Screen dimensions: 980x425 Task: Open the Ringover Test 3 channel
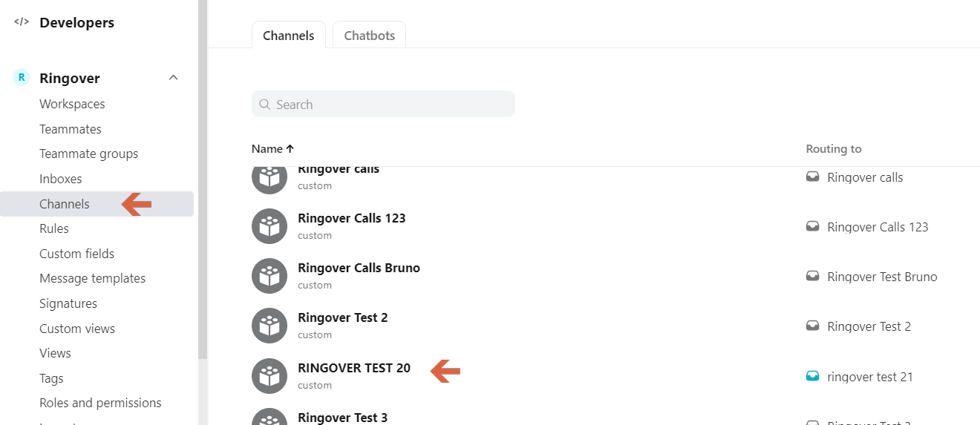coord(343,418)
